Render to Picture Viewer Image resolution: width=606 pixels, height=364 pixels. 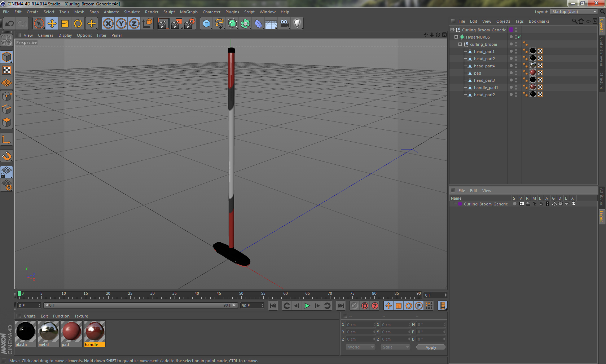click(x=176, y=24)
